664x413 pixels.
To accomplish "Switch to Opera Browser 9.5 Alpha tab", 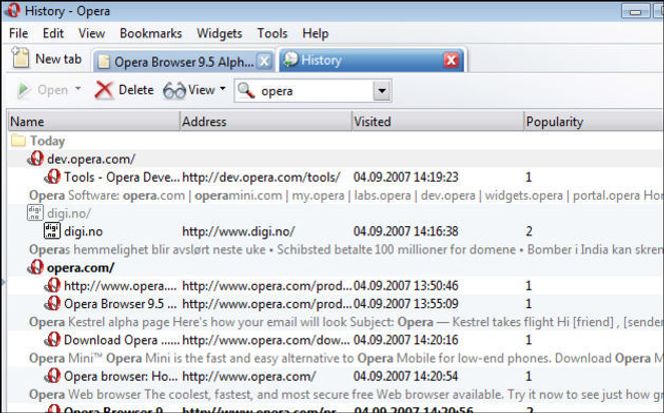I will [x=180, y=61].
